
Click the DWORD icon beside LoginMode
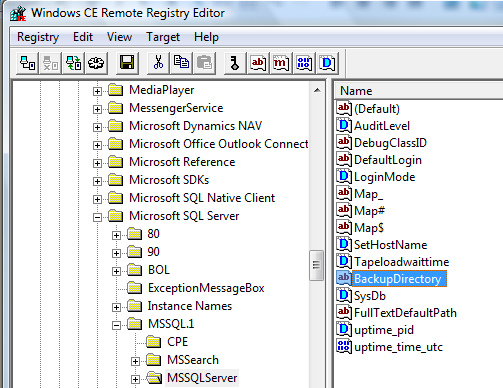tap(344, 176)
